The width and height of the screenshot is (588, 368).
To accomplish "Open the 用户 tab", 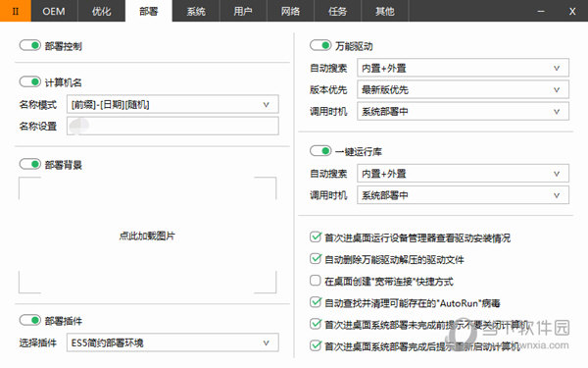I will [x=243, y=11].
